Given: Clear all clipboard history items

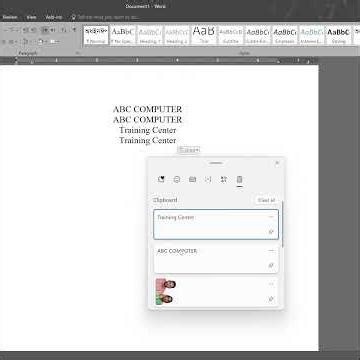Looking at the screenshot, I should pos(266,200).
